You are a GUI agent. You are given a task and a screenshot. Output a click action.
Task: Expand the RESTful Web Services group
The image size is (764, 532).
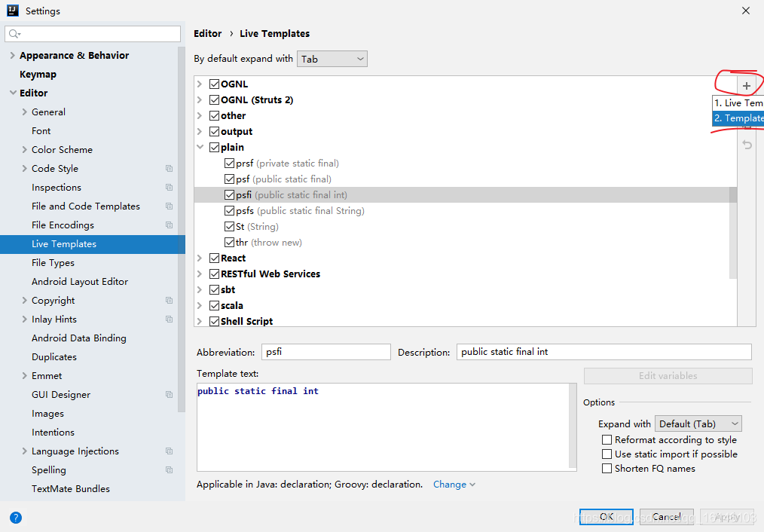(x=199, y=274)
